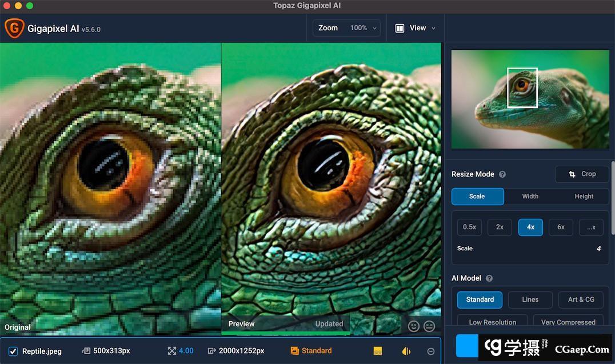This screenshot has width=615, height=364.
Task: Expand the View dropdown menu
Action: pos(416,28)
